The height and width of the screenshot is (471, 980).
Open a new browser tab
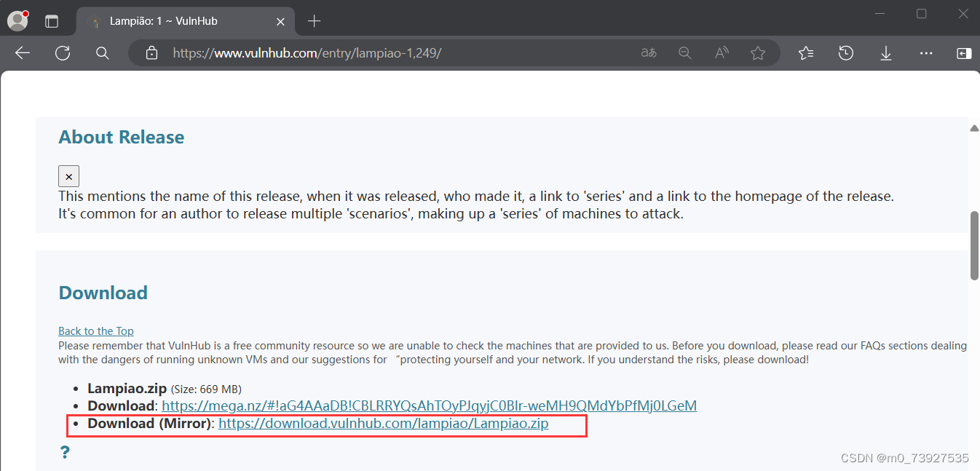pos(314,21)
